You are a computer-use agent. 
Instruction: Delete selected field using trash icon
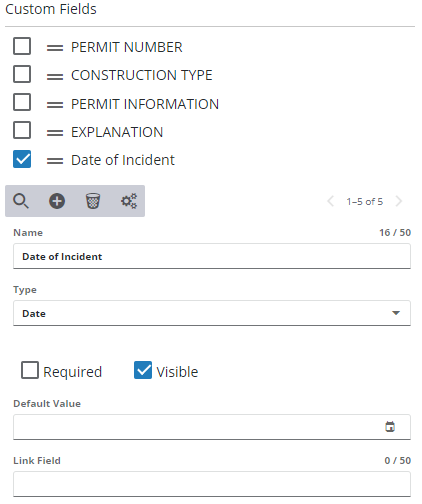[x=93, y=201]
